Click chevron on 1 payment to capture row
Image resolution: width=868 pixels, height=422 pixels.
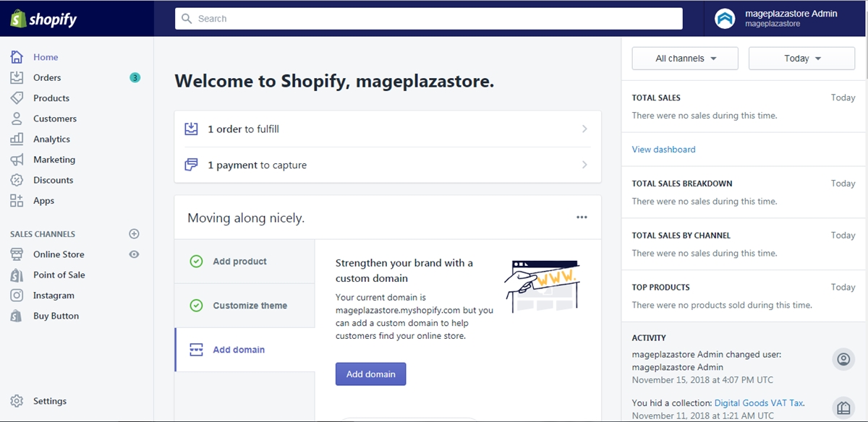coord(584,165)
